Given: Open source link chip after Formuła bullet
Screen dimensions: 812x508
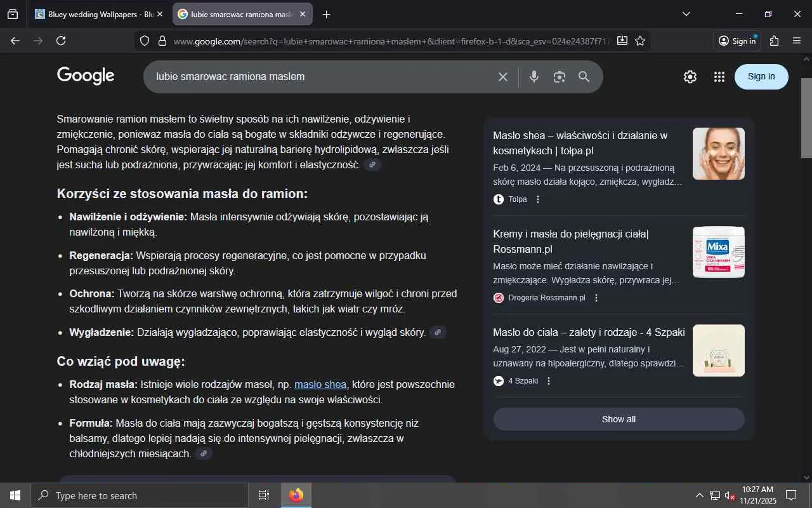Looking at the screenshot, I should tap(204, 453).
